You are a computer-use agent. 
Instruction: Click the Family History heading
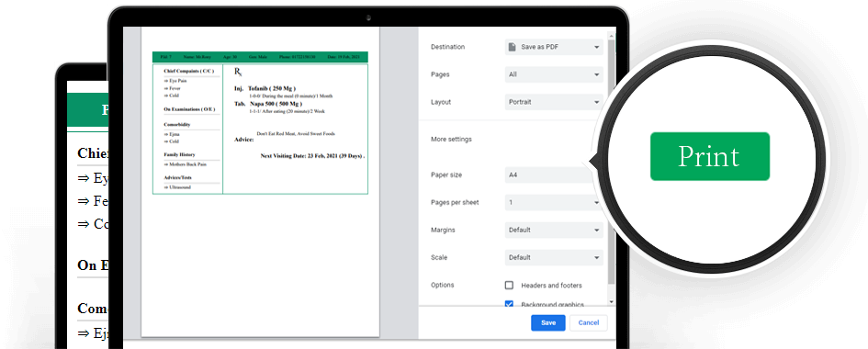179,155
